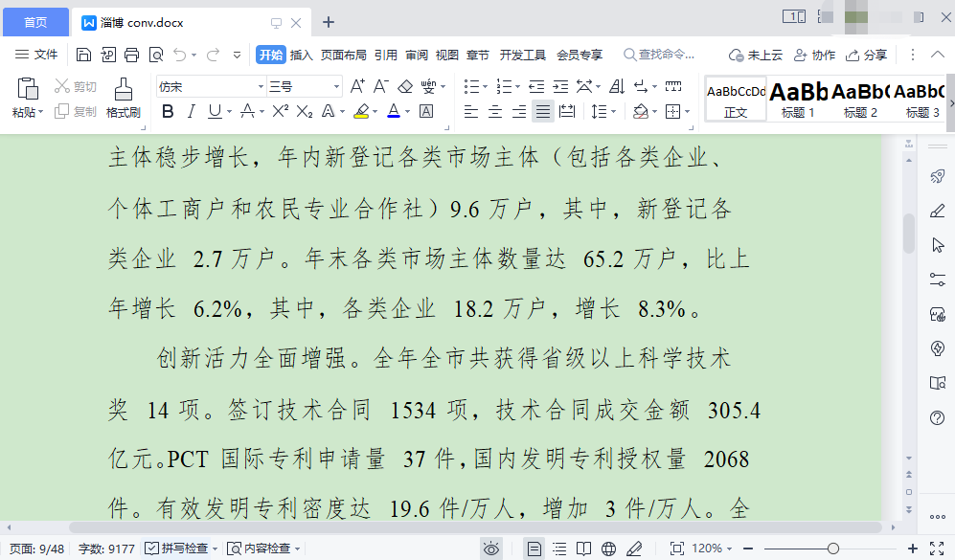Apply superscript formatting
The image size is (955, 560).
(280, 111)
